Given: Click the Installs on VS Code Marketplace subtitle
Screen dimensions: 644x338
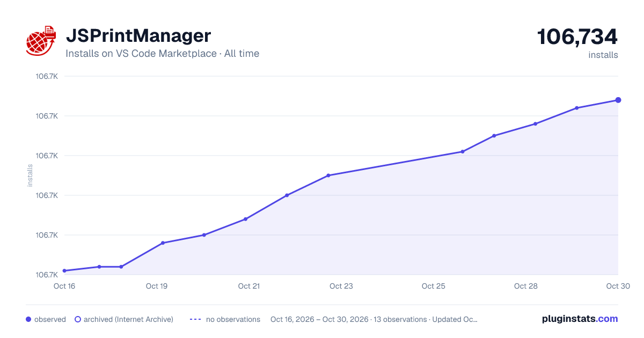Looking at the screenshot, I should click(x=163, y=54).
